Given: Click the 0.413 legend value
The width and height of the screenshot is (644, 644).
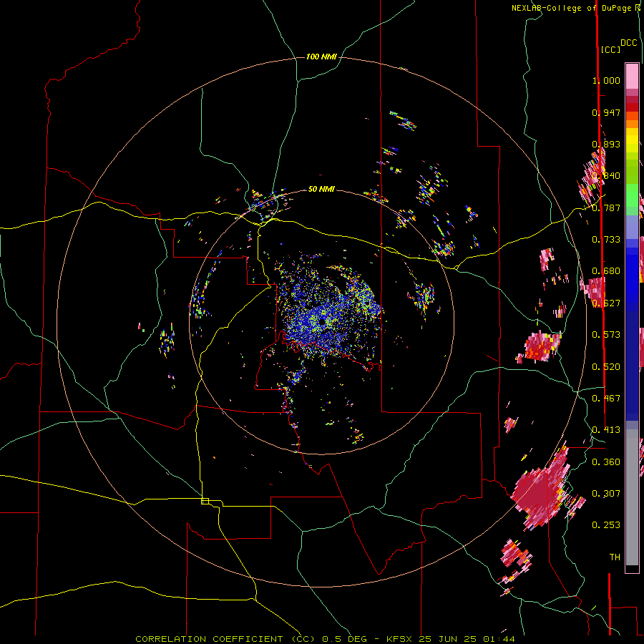Looking at the screenshot, I should tap(606, 430).
